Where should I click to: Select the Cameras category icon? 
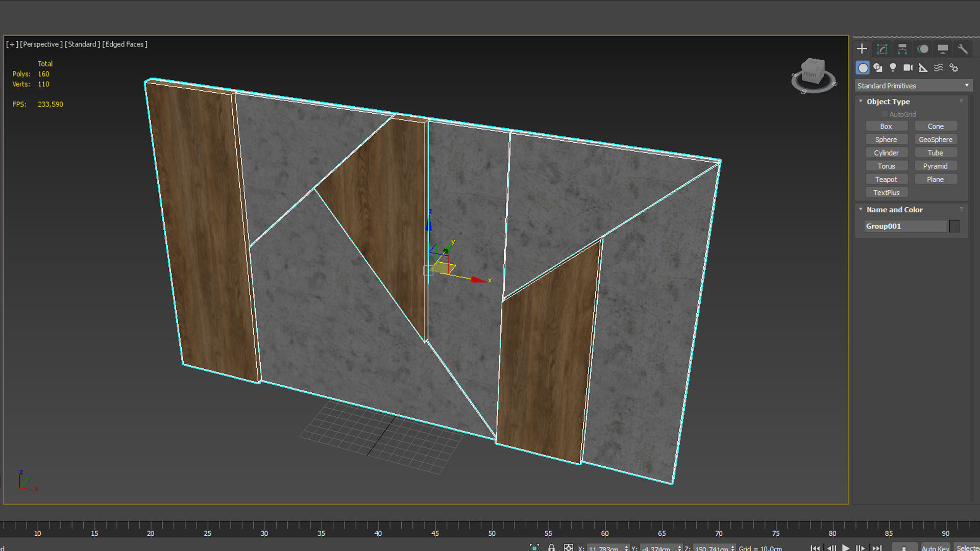[x=908, y=68]
